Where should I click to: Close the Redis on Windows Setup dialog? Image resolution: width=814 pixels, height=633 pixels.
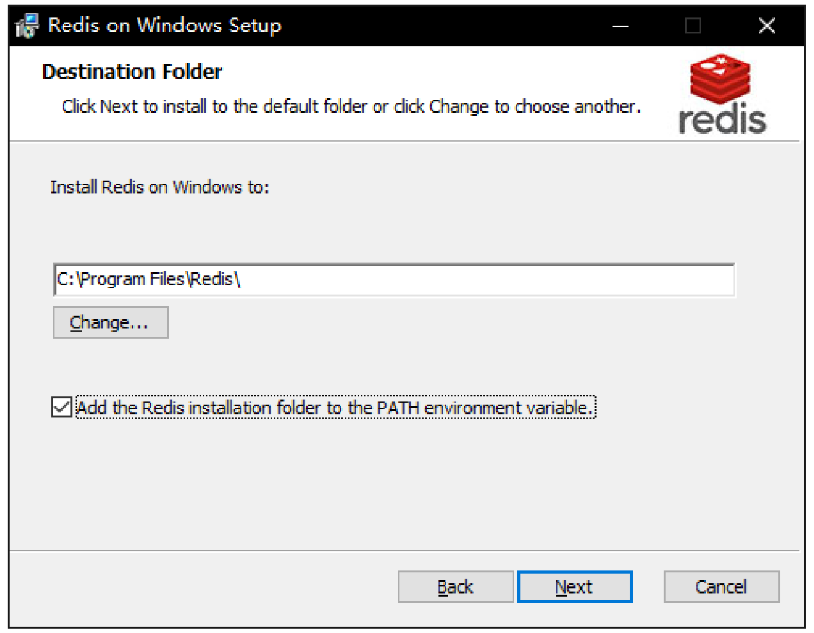(x=766, y=26)
